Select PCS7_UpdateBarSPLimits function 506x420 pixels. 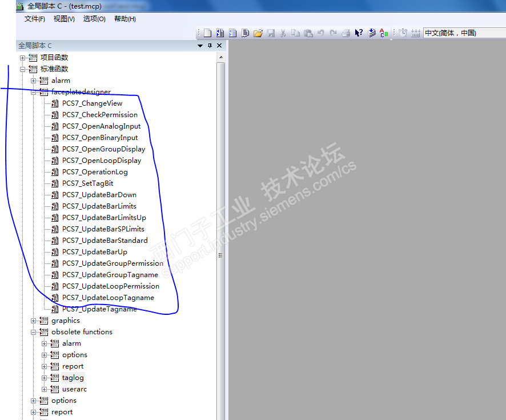click(x=103, y=229)
